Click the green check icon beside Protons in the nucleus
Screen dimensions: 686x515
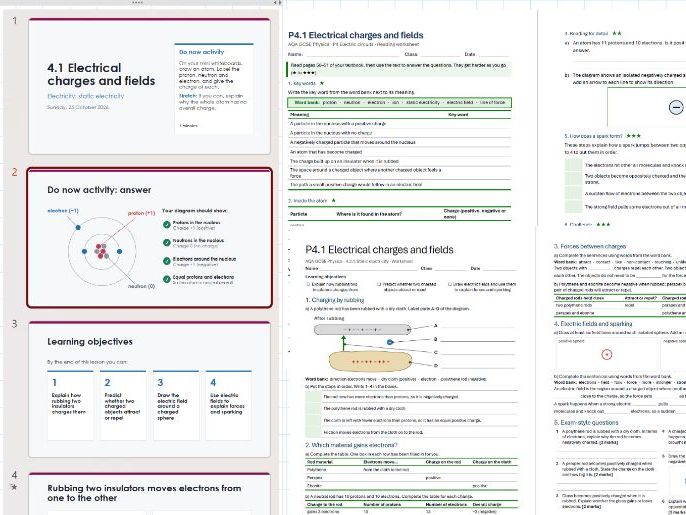167,224
